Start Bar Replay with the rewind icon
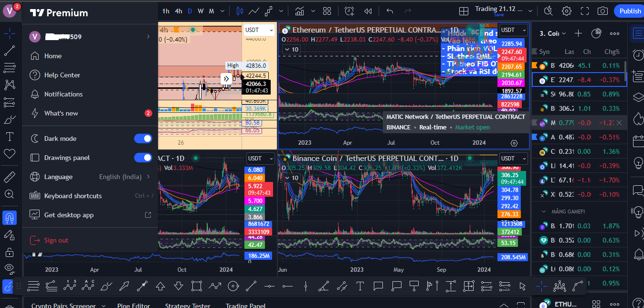The width and height of the screenshot is (644, 308). point(368,11)
